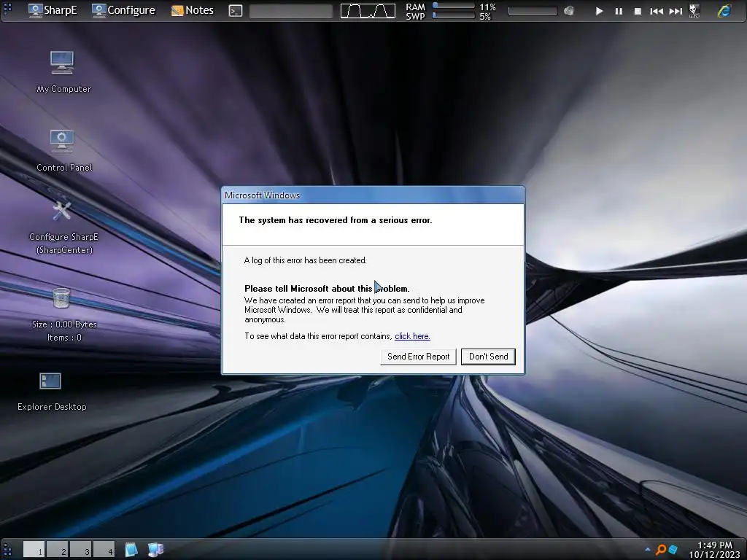Click 'A log of this error' text
Image resolution: width=747 pixels, height=560 pixels.
[x=306, y=260]
